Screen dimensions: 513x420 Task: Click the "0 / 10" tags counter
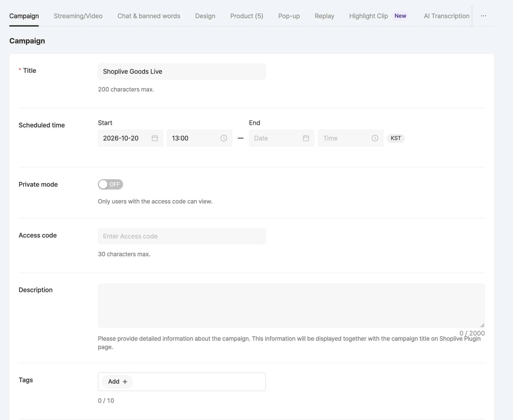pos(106,401)
